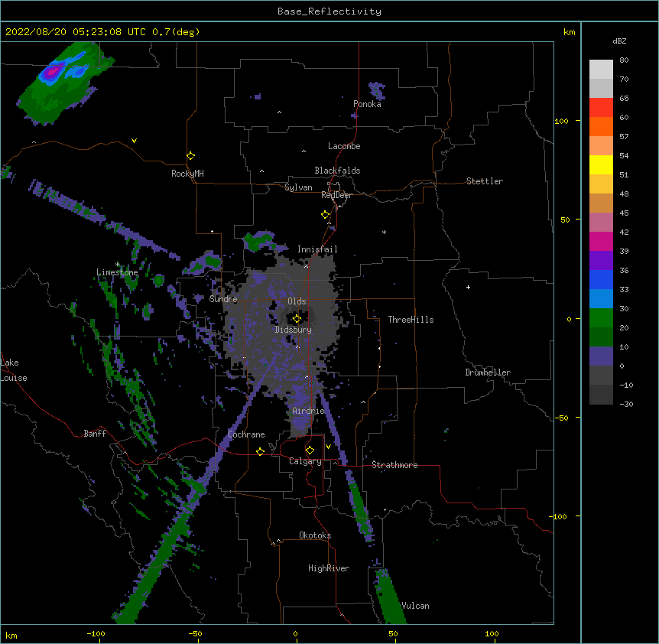Click the red 60 dBZ legend swatch
This screenshot has height=644, width=659.
[x=601, y=108]
